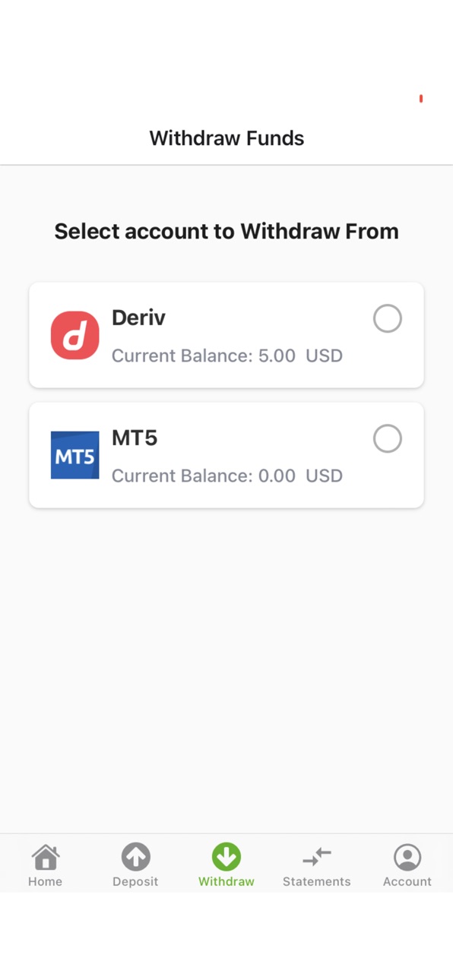The image size is (453, 980).
Task: Tap the blue MT5 logo icon
Action: click(x=74, y=455)
